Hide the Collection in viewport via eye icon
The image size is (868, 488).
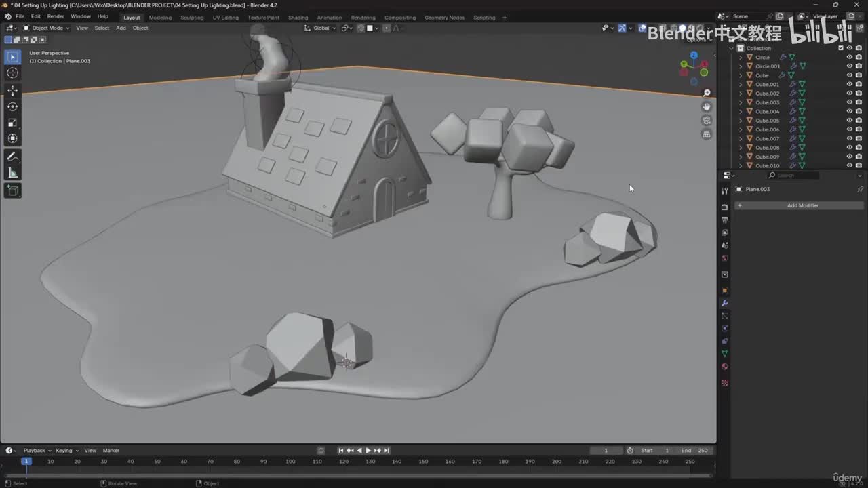[850, 48]
